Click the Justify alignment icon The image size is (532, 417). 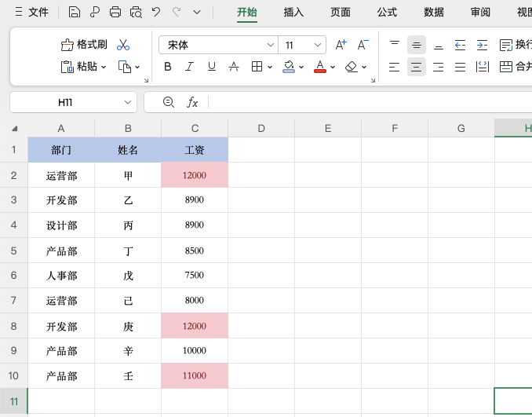coord(460,67)
